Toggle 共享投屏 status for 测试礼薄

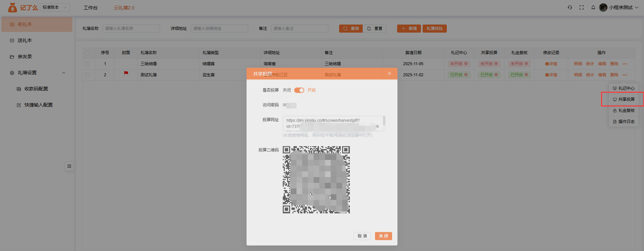489,75
